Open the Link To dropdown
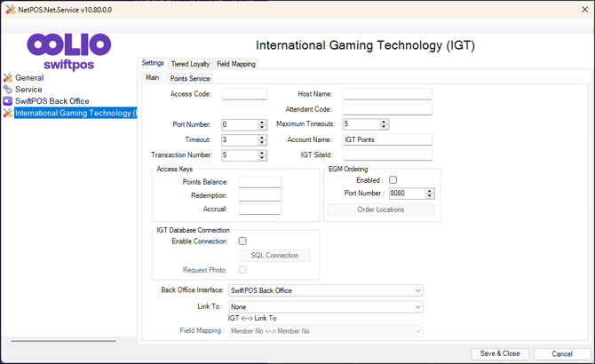 326,307
